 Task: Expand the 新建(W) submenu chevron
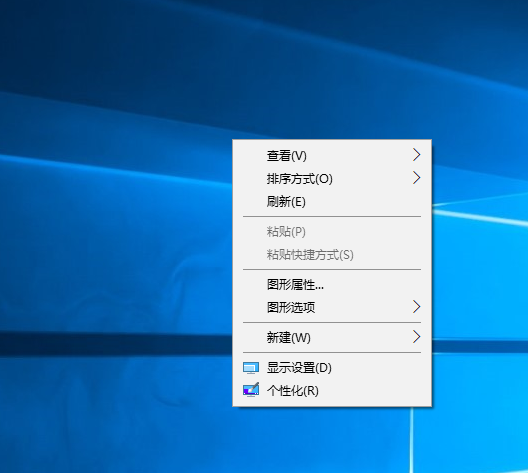click(x=417, y=337)
